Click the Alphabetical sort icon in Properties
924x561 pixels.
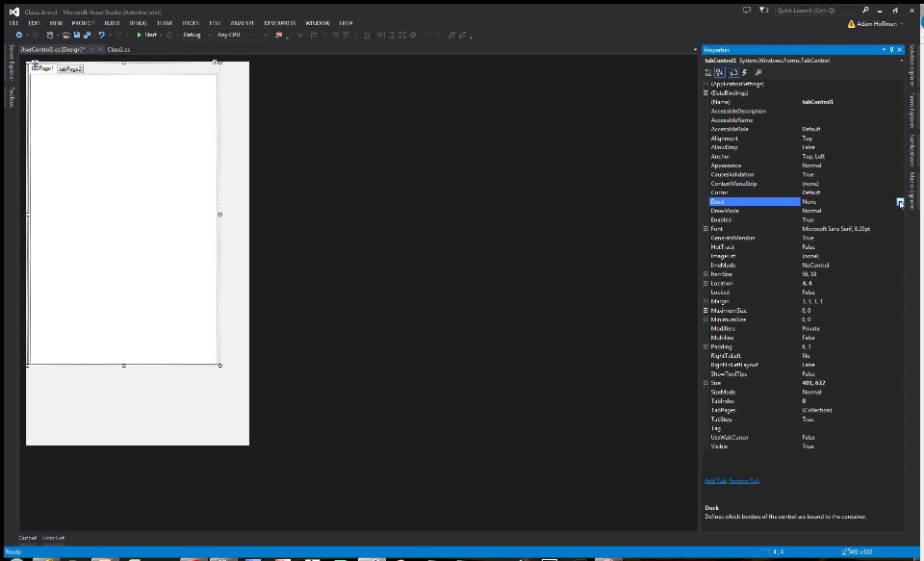click(x=720, y=72)
